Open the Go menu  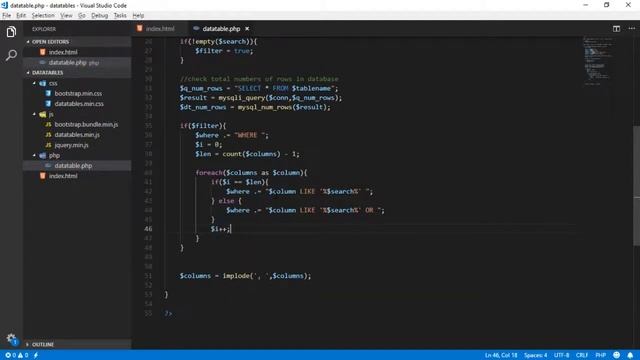point(82,16)
